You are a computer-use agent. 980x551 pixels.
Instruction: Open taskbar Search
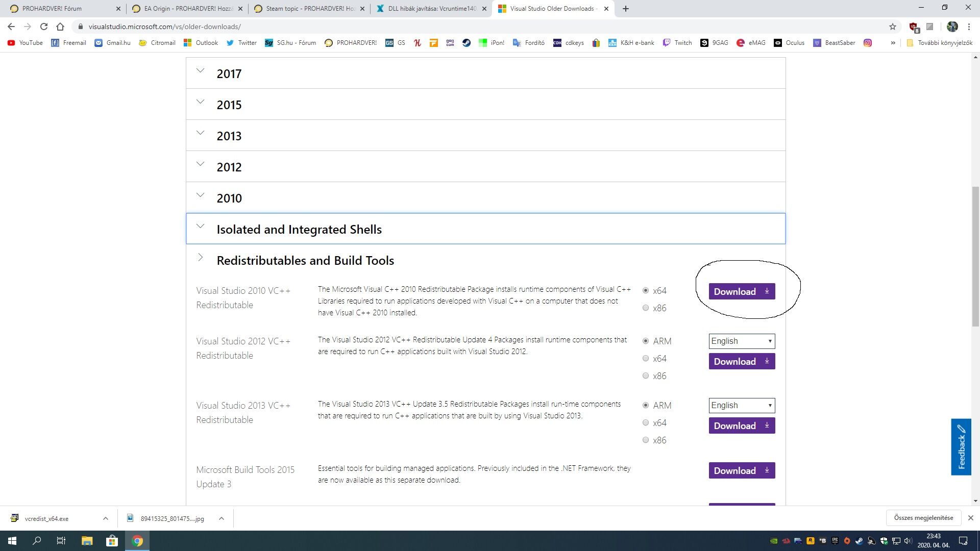[x=37, y=541]
